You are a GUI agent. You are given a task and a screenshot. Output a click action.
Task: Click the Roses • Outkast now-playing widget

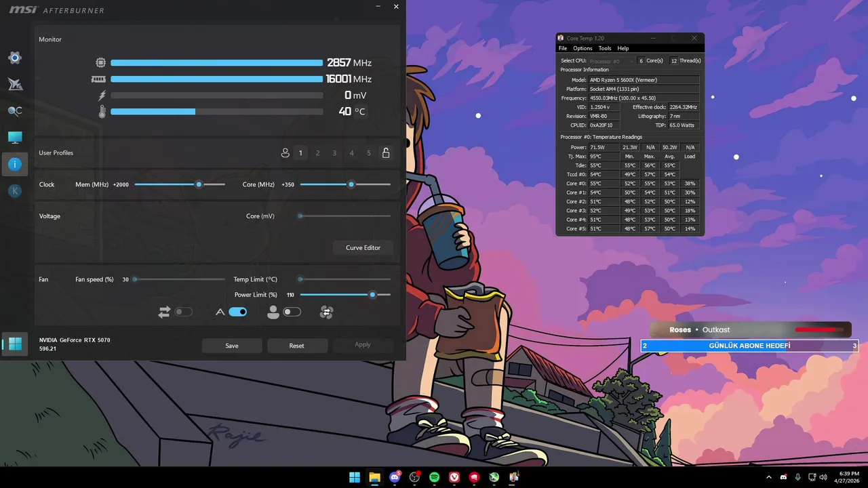click(750, 329)
